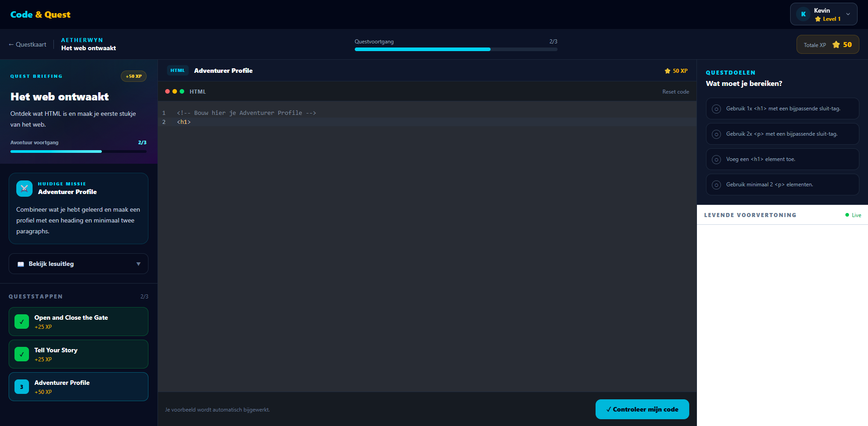Click the Avontuur voortgang progress bar
The width and height of the screenshot is (868, 426).
click(78, 151)
